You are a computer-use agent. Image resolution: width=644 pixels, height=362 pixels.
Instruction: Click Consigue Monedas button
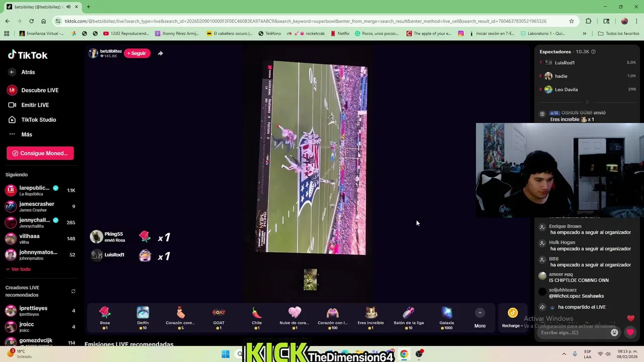(40, 153)
